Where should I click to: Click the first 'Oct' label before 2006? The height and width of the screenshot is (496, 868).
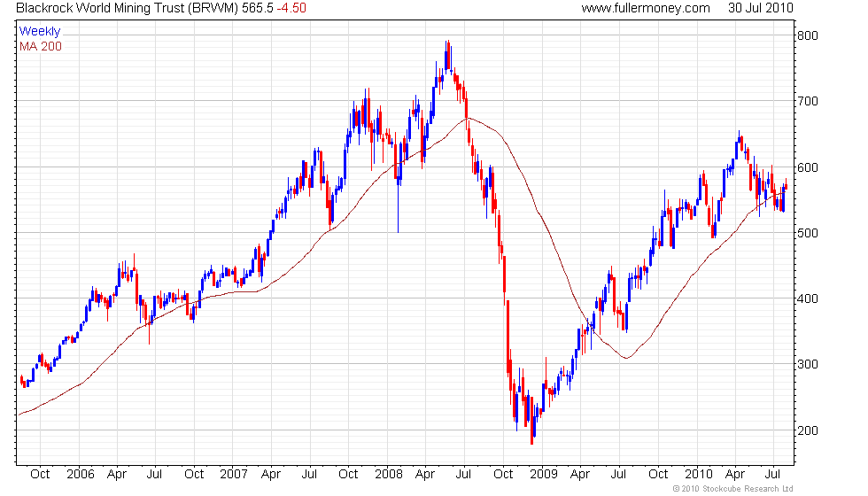click(x=40, y=475)
